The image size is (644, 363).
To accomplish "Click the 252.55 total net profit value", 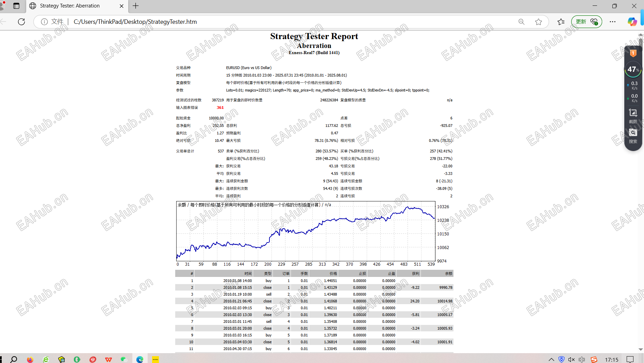I will tap(218, 126).
